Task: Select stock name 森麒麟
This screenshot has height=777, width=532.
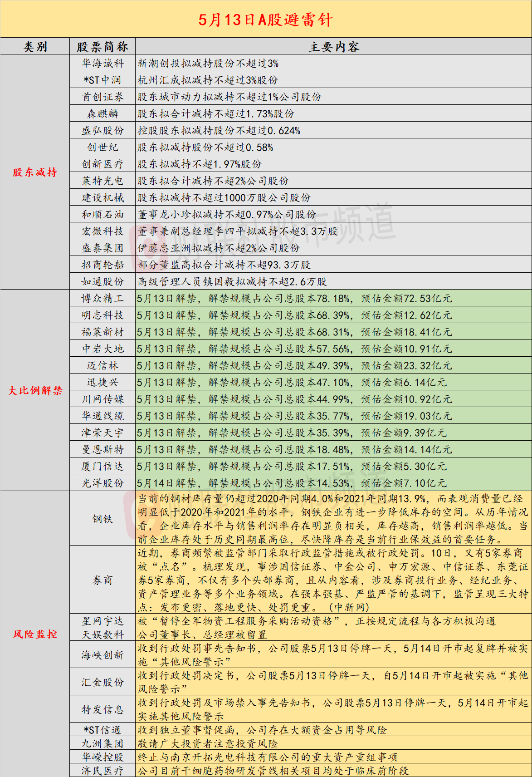Action: click(x=102, y=113)
